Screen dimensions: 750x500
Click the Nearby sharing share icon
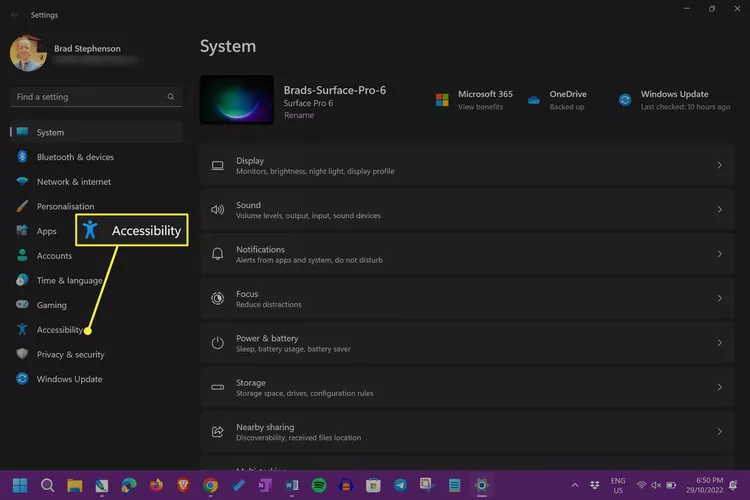tap(218, 432)
